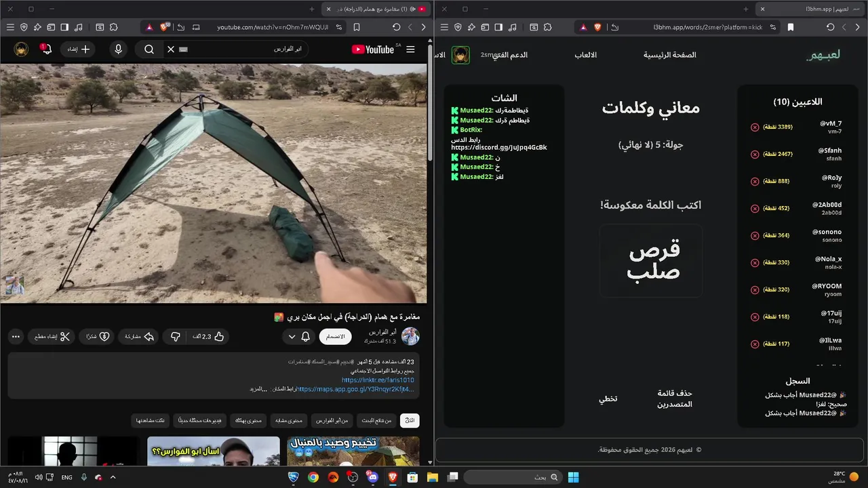
Task: Open browser hamburger menu in l3bhm window
Action: (x=444, y=27)
